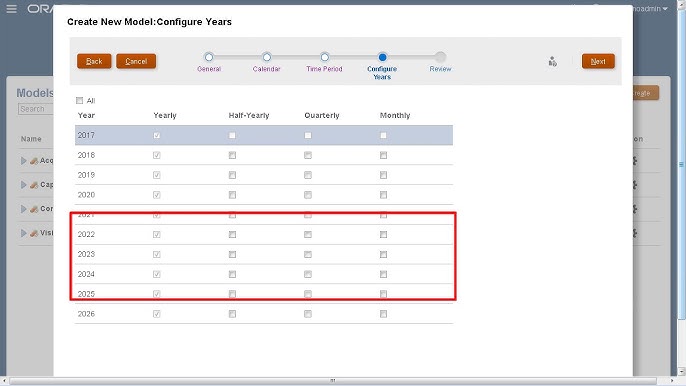Check Monthly for 2026
This screenshot has height=386, width=686.
(x=383, y=314)
